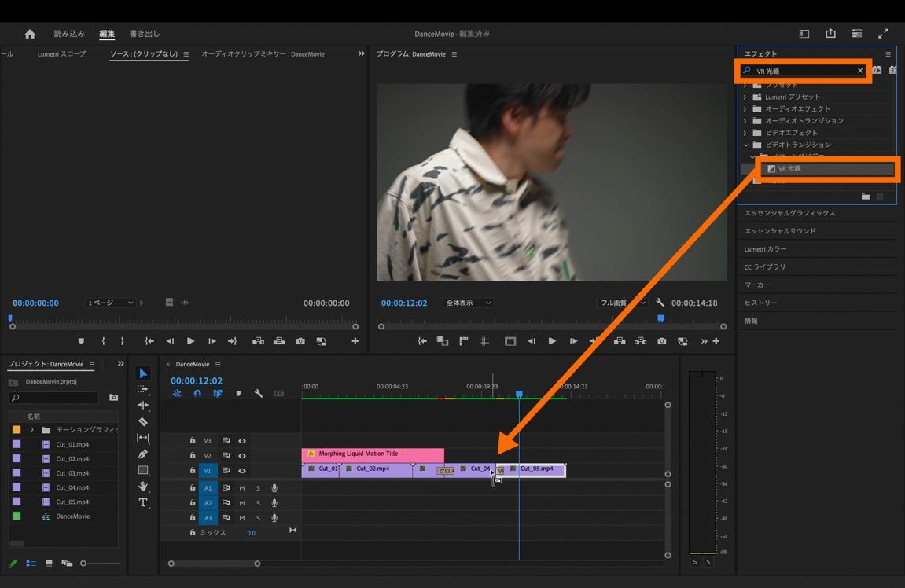Click the Home icon in top bar
905x588 pixels.
(30, 34)
